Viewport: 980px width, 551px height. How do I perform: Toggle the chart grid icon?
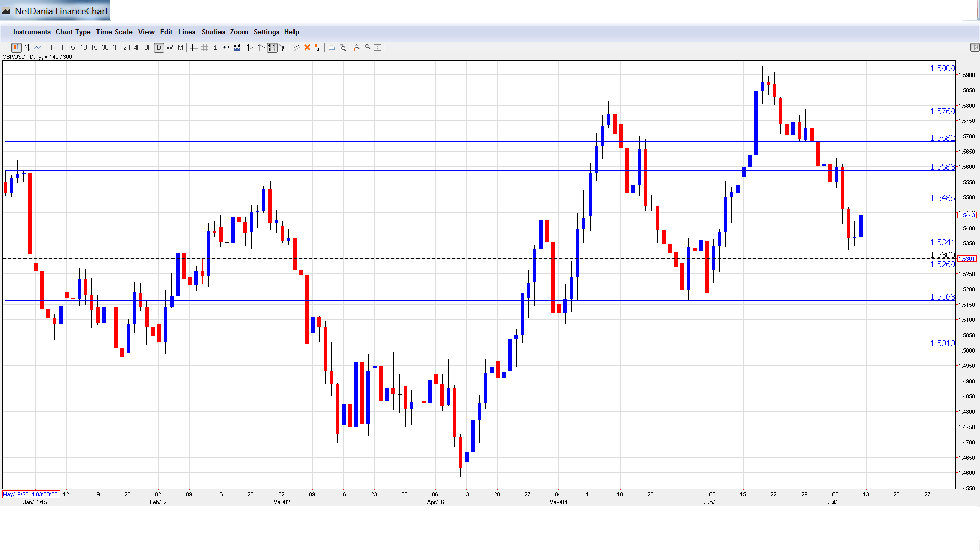pyautogui.click(x=205, y=47)
